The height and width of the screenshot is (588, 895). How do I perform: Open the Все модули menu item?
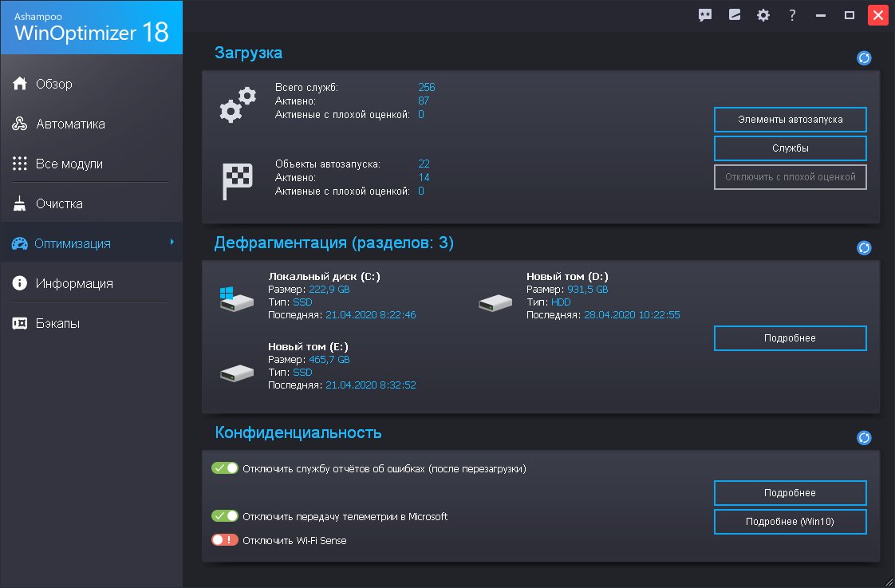[91, 164]
